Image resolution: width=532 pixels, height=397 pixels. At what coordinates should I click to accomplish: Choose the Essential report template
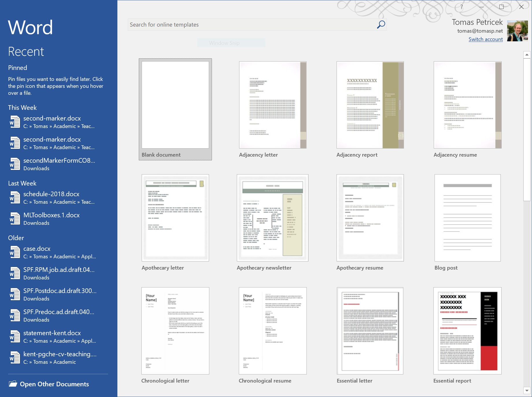coord(468,335)
